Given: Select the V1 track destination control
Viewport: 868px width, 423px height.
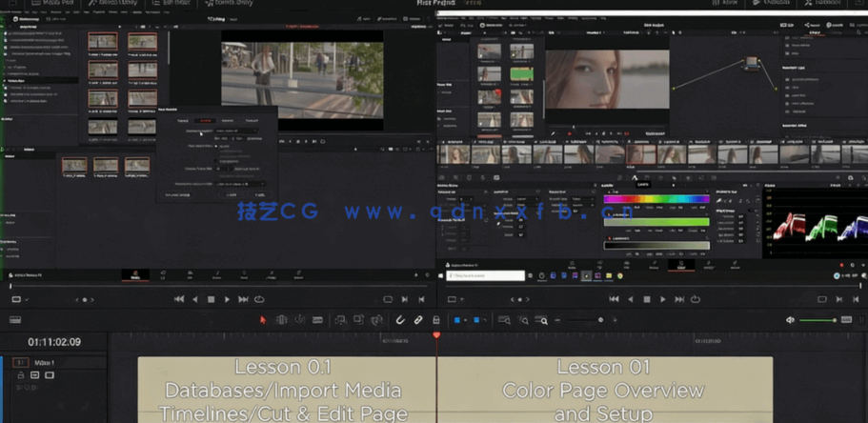Looking at the screenshot, I should (20, 363).
